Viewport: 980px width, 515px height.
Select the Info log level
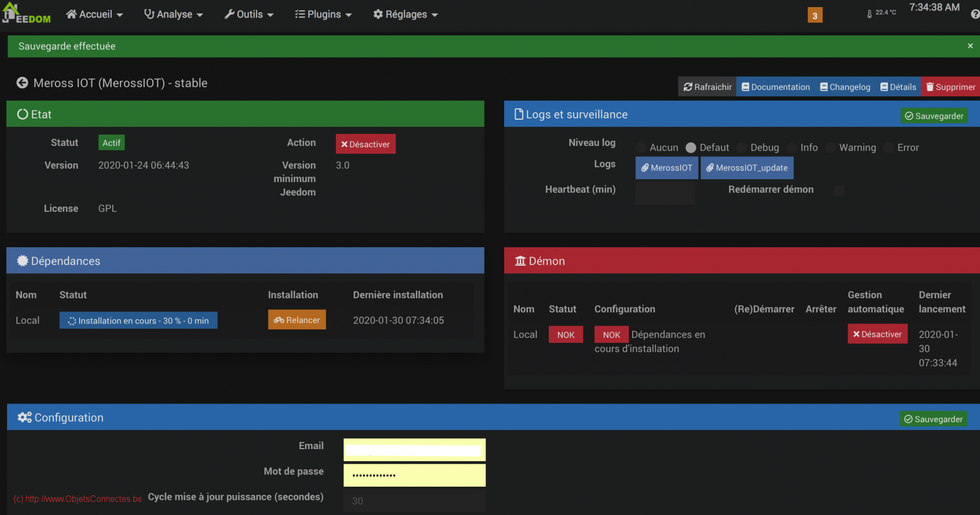(792, 148)
